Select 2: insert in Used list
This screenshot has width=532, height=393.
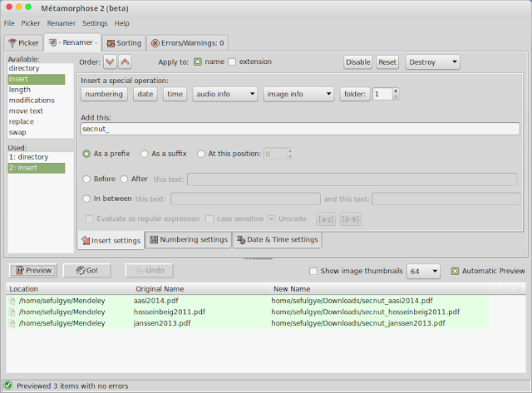[x=37, y=168]
